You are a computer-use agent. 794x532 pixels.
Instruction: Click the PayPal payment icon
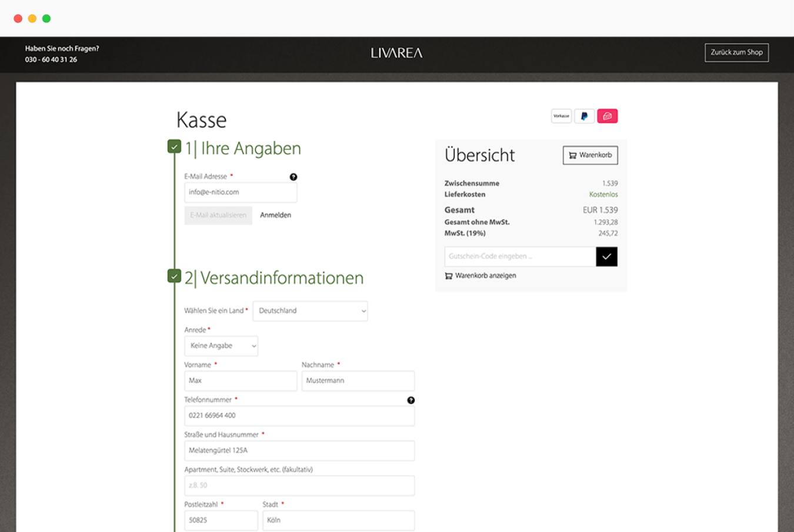coord(584,116)
